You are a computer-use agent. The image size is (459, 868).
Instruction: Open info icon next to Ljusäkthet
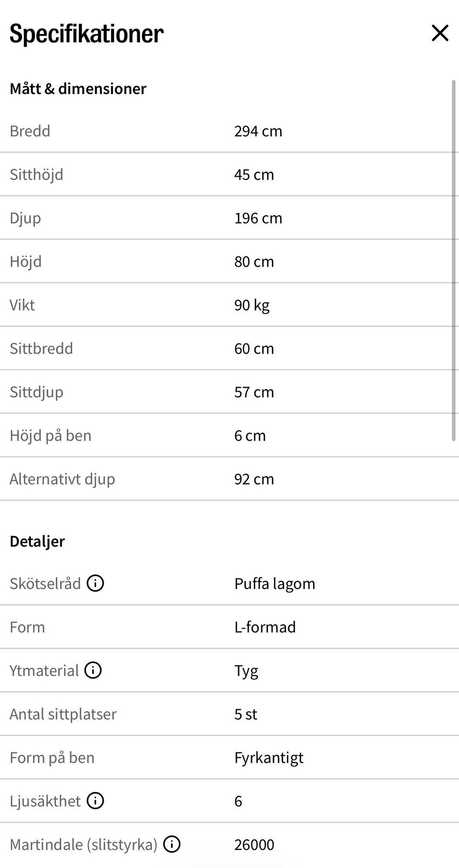point(95,800)
